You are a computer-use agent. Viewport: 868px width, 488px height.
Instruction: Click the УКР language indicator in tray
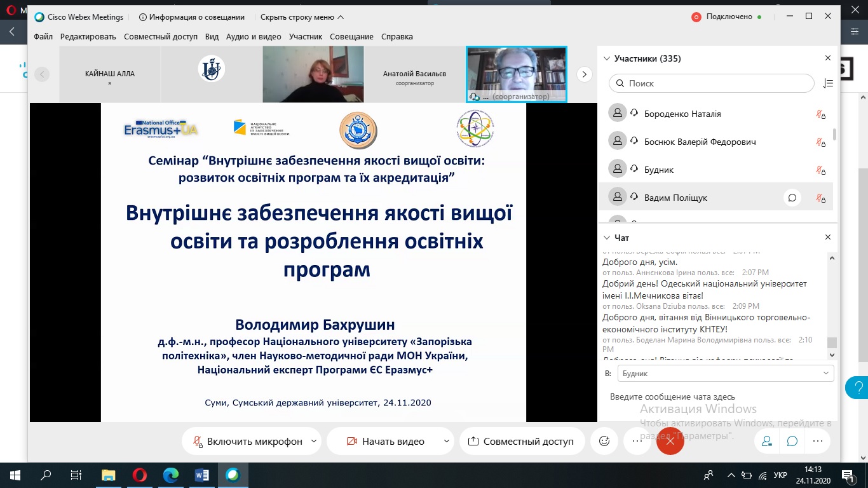[781, 475]
